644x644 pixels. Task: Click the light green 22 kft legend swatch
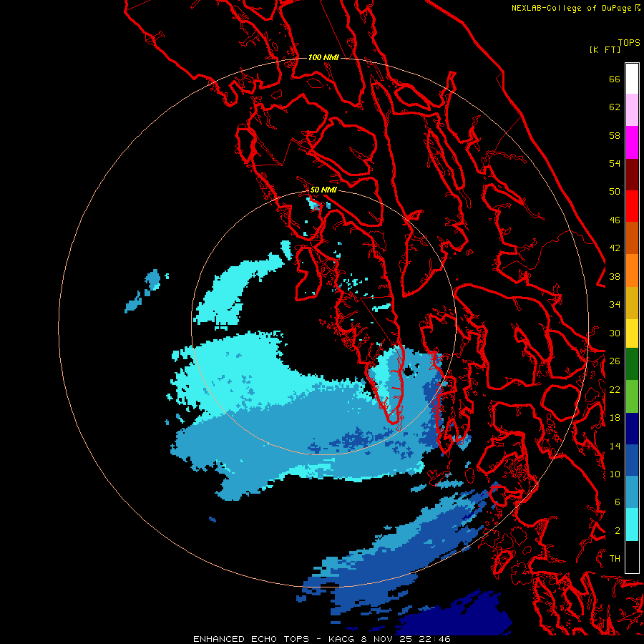coord(632,396)
